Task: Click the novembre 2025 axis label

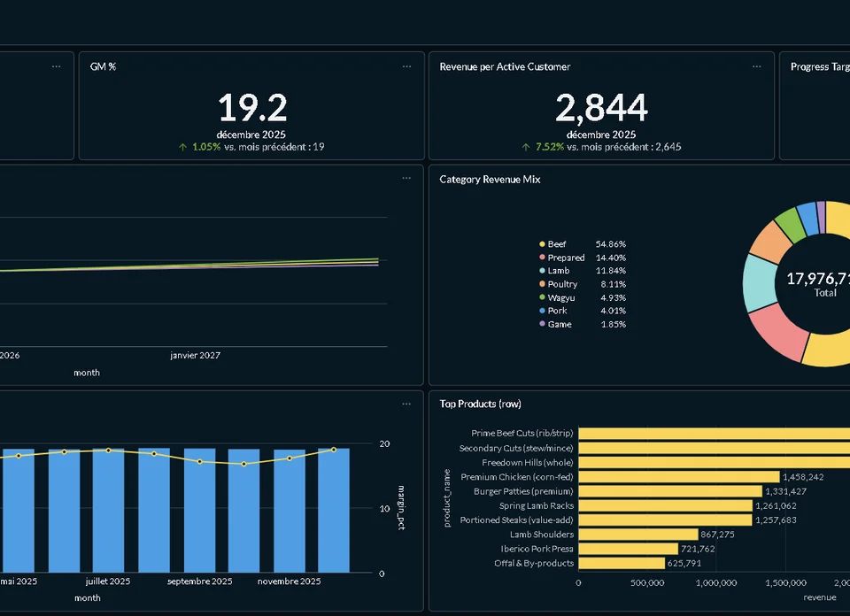Action: click(289, 581)
